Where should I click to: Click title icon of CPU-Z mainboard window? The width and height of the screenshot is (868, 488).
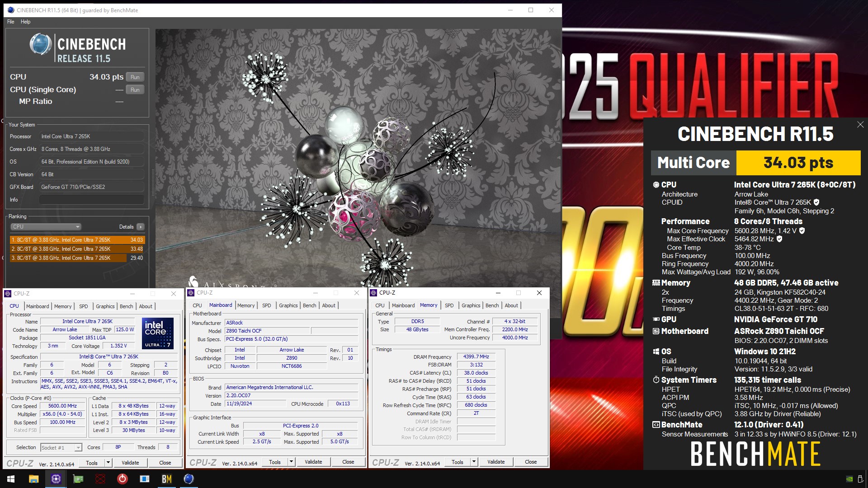[x=191, y=293]
